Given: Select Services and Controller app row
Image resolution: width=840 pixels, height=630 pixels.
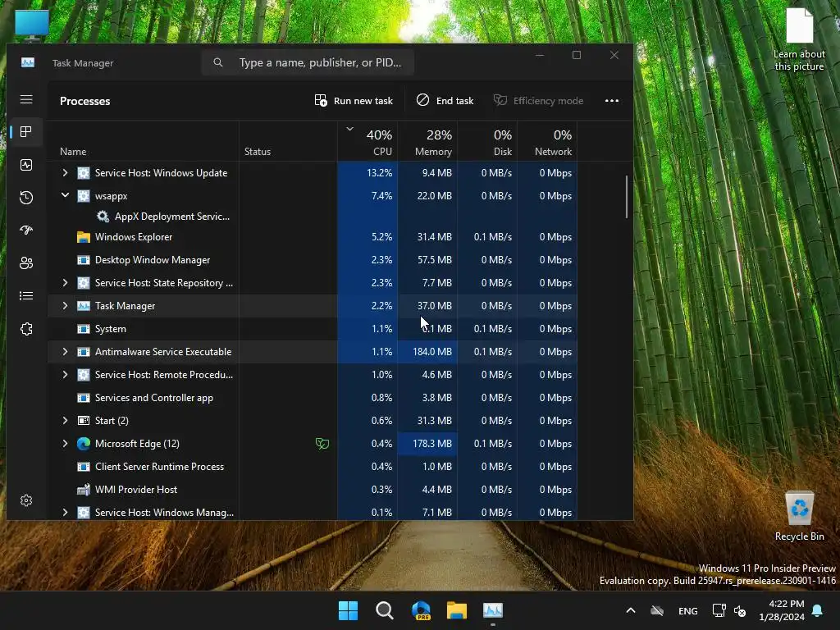Looking at the screenshot, I should [x=313, y=398].
